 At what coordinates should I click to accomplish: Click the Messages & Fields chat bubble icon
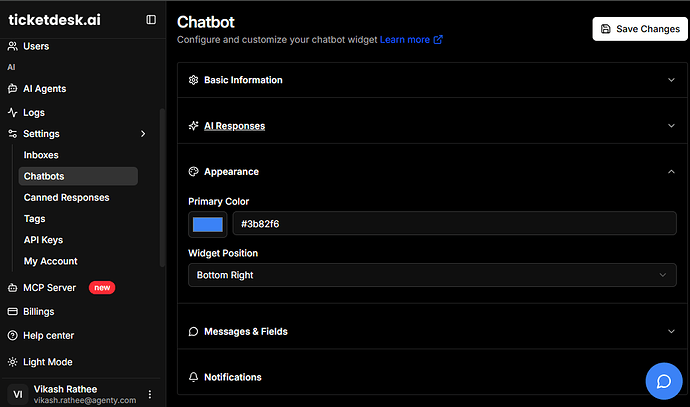pos(194,331)
